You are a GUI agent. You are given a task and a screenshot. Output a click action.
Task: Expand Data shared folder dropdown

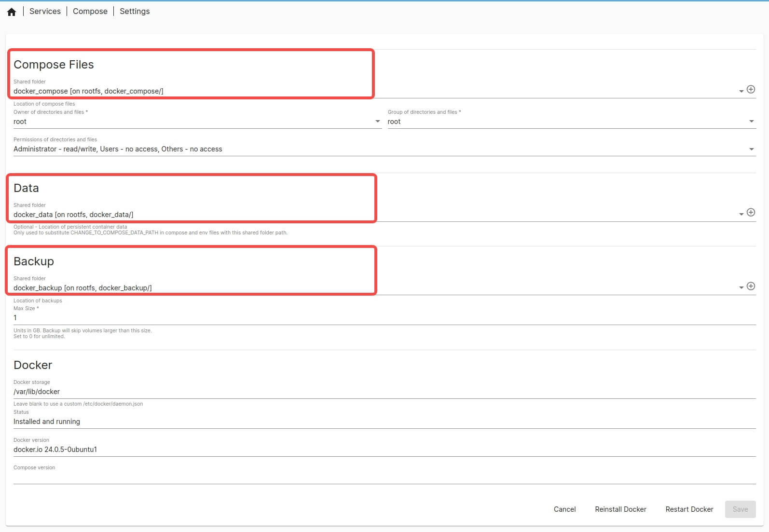click(x=741, y=215)
